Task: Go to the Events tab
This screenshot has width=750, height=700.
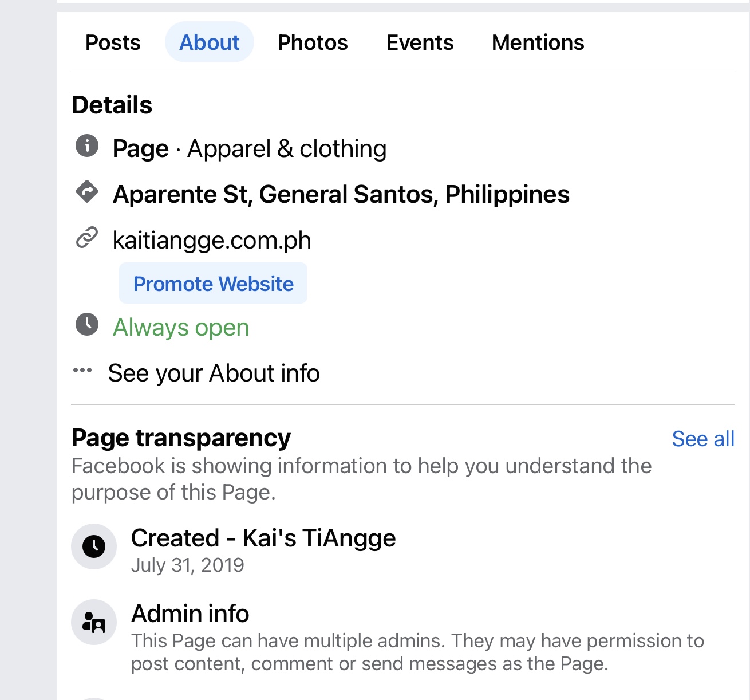Action: click(x=420, y=42)
